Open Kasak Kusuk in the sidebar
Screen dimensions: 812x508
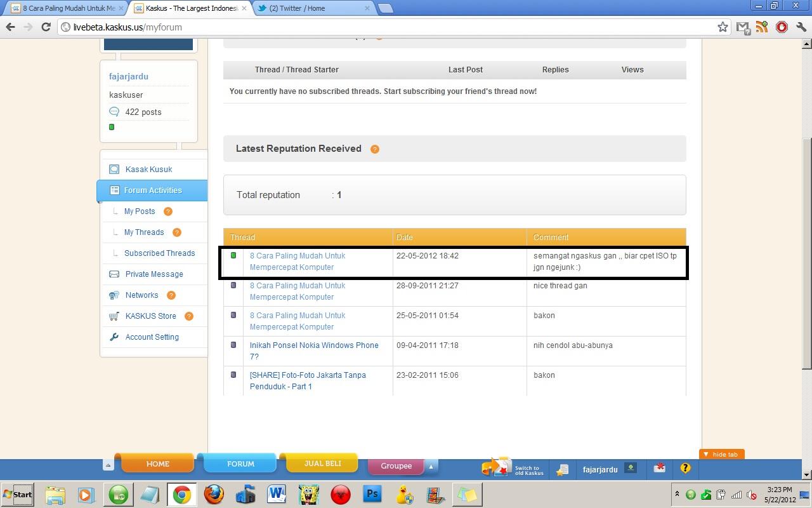pos(148,170)
